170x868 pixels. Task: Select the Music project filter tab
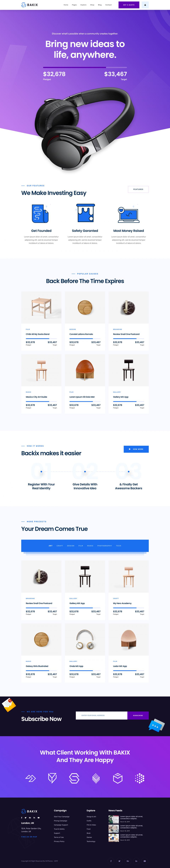pos(90,546)
